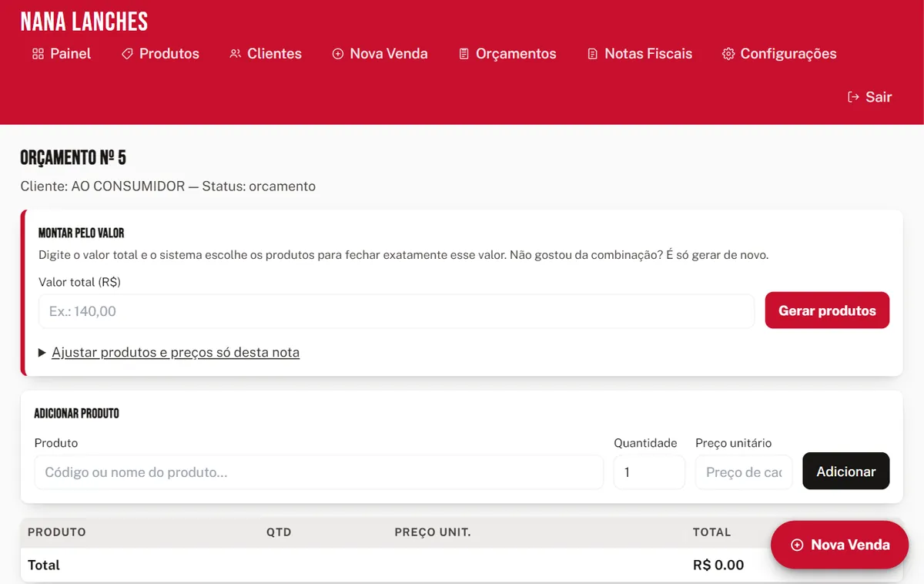Open the Painel menu item
The height and width of the screenshot is (584, 924).
(62, 54)
